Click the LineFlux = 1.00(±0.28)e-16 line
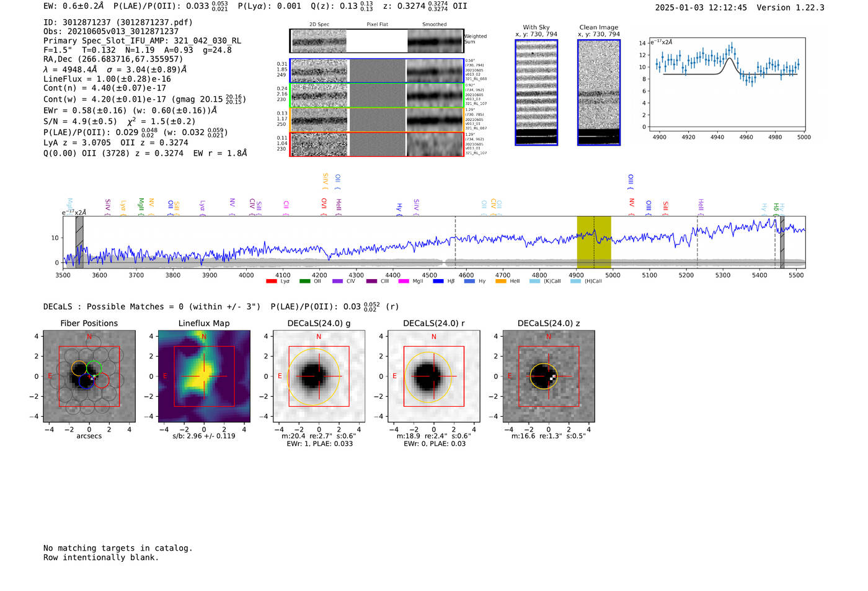The image size is (868, 591). coord(107,79)
